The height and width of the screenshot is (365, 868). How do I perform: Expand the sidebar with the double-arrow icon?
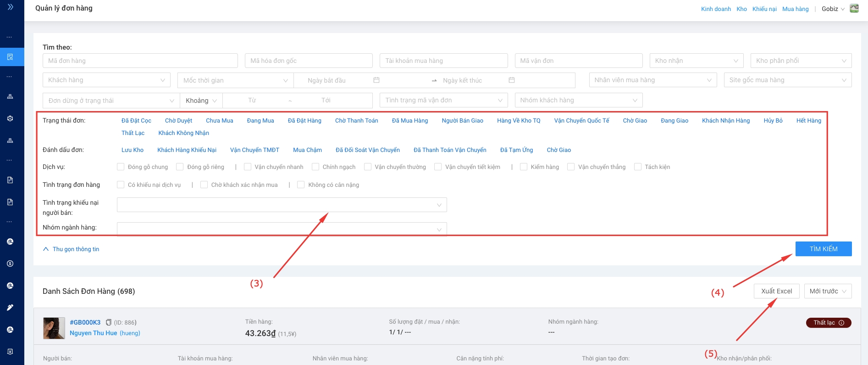pyautogui.click(x=10, y=7)
